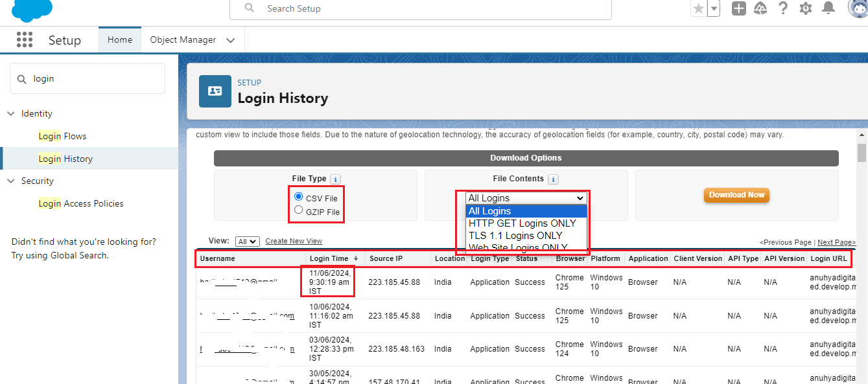
Task: Click inside the Quick Find search box
Action: coord(87,78)
